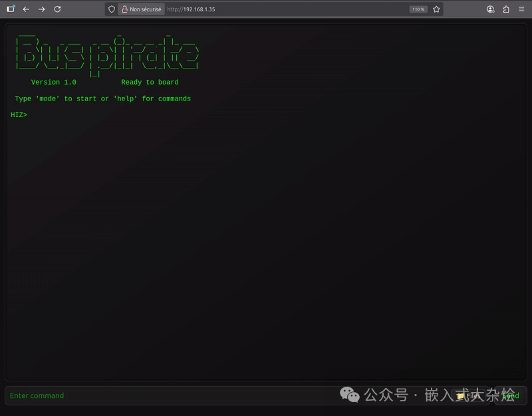Click the HIZ> prompt text

click(19, 114)
